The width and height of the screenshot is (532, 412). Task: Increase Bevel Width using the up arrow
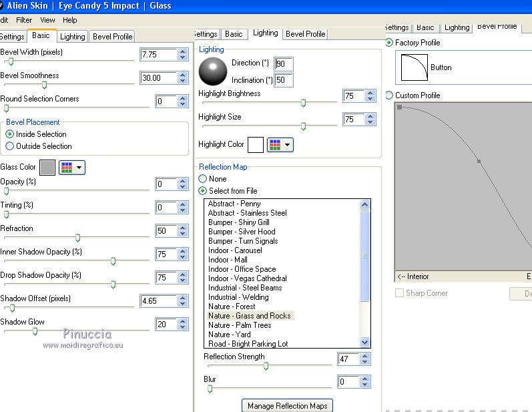point(183,51)
